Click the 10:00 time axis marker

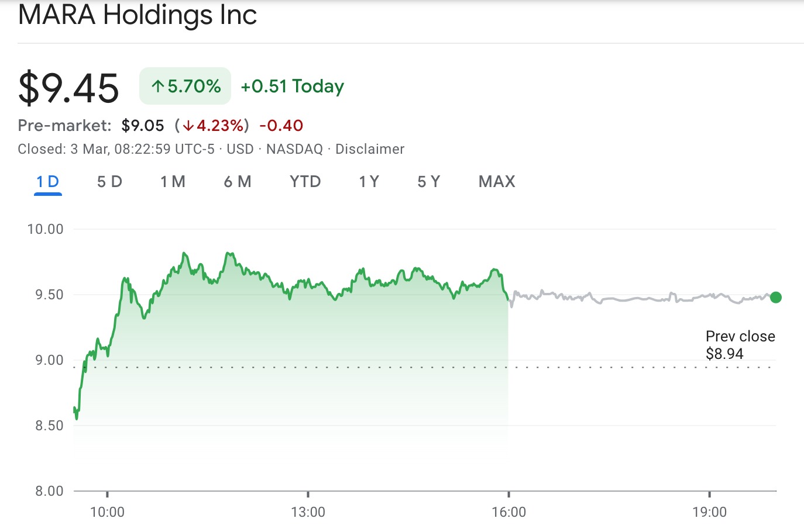point(107,512)
